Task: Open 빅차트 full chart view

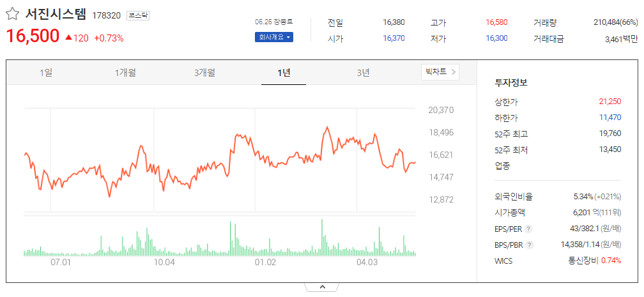Action: (440, 72)
